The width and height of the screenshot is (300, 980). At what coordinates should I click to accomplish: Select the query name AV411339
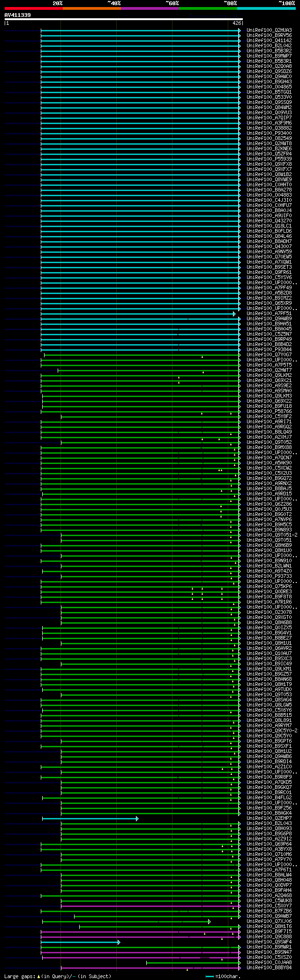click(18, 15)
